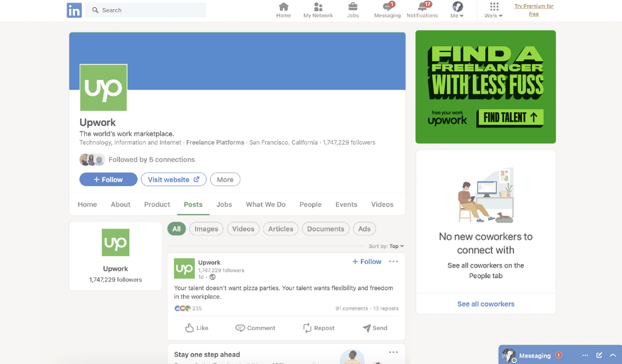Filter posts by Ads
The height and width of the screenshot is (364, 622).
tap(364, 229)
